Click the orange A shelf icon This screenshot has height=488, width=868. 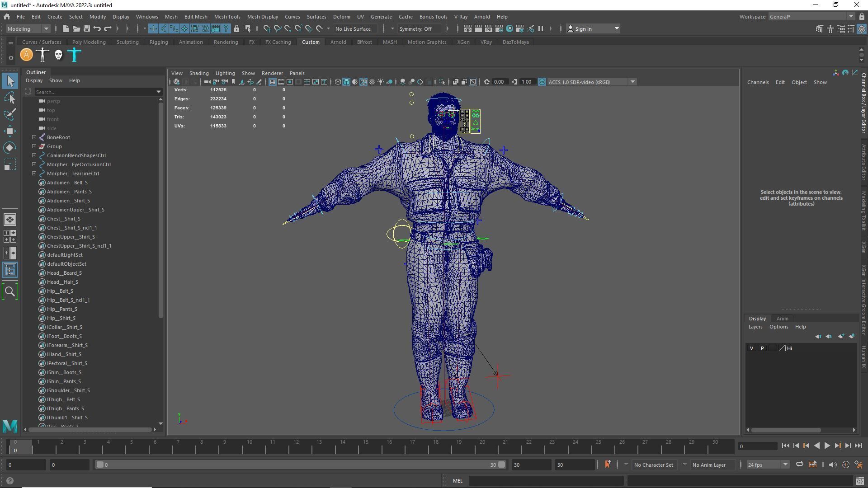point(27,55)
